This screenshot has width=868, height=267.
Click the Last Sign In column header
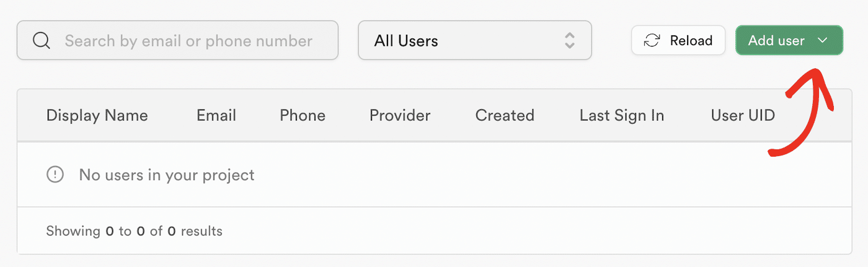622,115
